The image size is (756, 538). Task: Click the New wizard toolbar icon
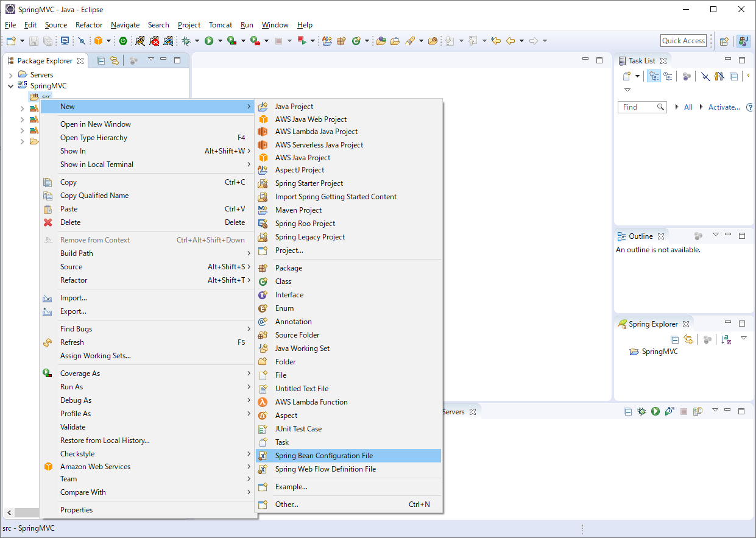[x=11, y=41]
